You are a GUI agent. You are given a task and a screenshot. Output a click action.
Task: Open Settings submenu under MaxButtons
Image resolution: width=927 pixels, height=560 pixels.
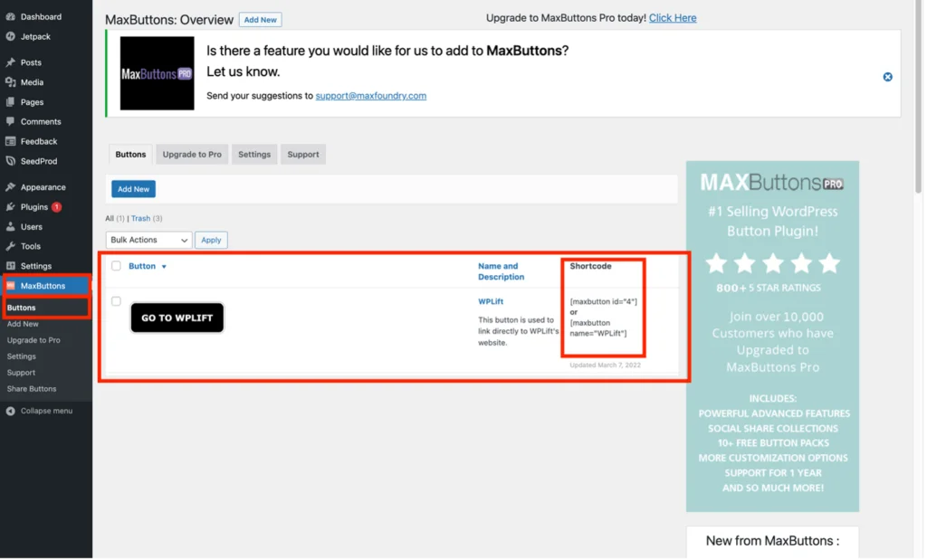click(x=22, y=356)
